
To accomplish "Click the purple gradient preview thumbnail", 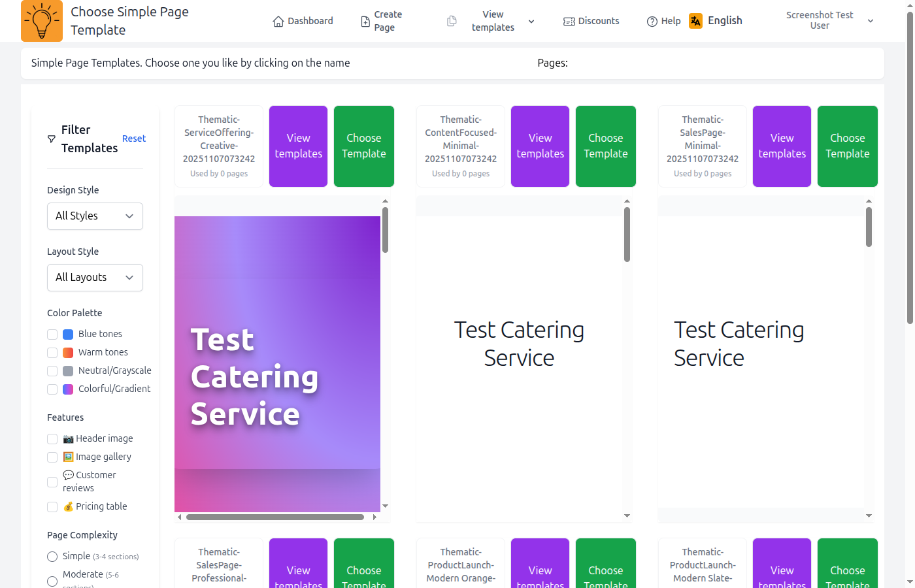I will pos(277,364).
